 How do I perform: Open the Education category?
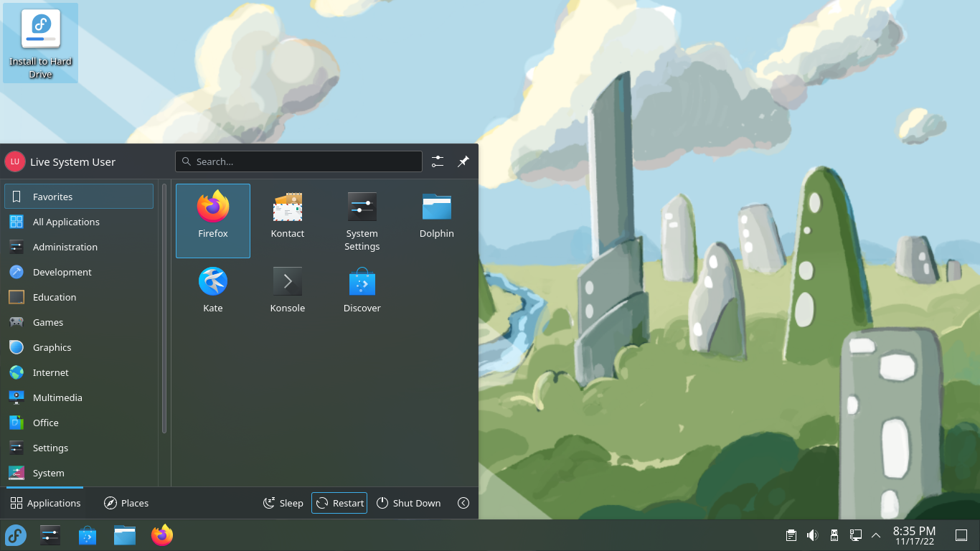click(x=79, y=297)
